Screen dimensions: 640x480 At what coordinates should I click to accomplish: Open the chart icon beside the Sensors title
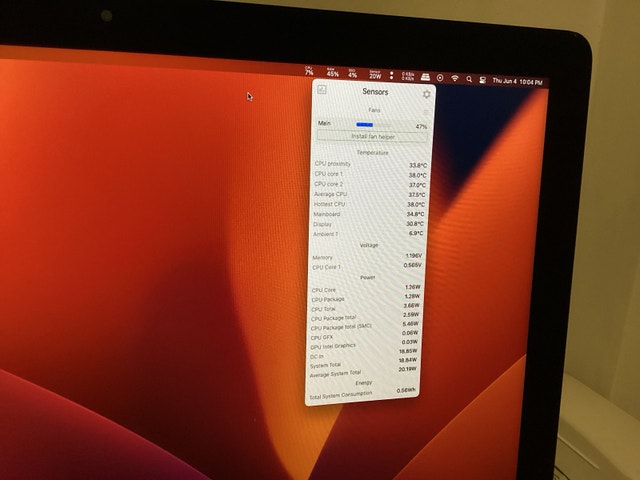coord(322,89)
